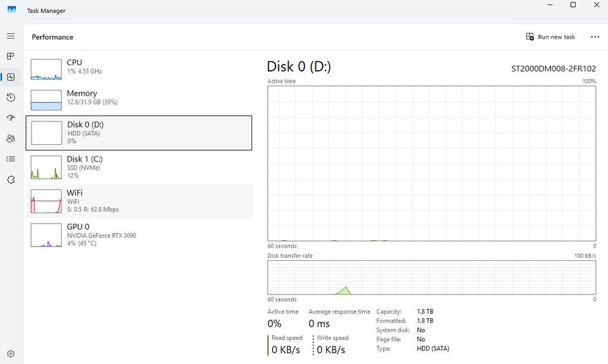Select the GPU 0 entry
Screen dimensions: 608x364
coord(139,235)
